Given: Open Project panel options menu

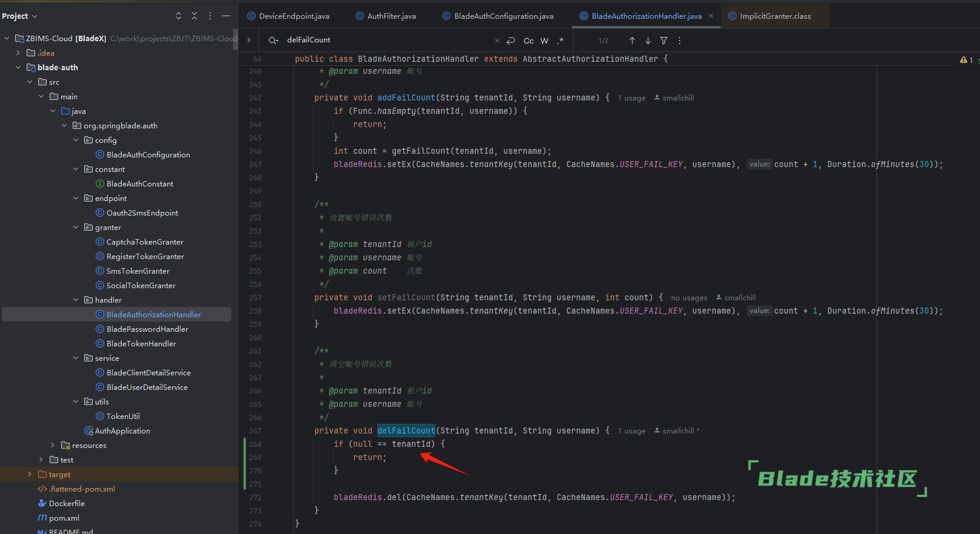Looking at the screenshot, I should [x=210, y=16].
